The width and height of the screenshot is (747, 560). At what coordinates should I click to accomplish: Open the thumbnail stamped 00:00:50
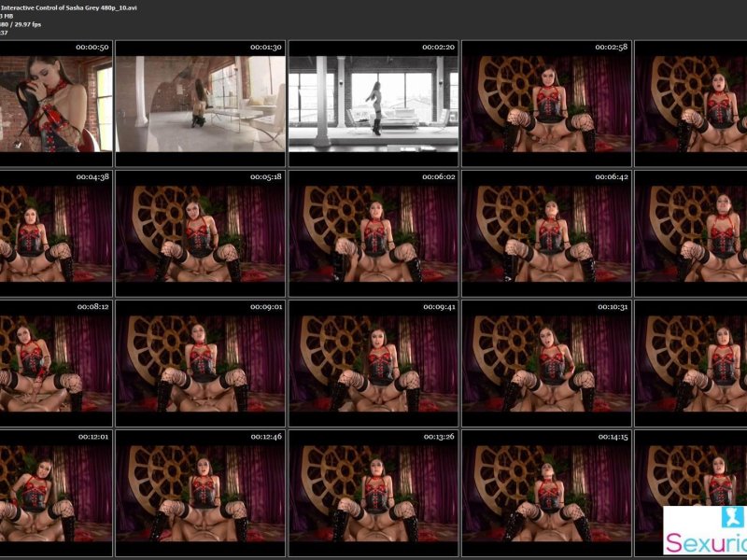pyautogui.click(x=56, y=103)
